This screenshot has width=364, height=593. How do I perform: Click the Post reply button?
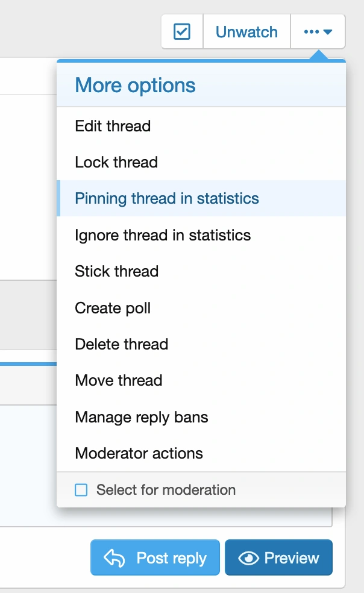pyautogui.click(x=155, y=558)
